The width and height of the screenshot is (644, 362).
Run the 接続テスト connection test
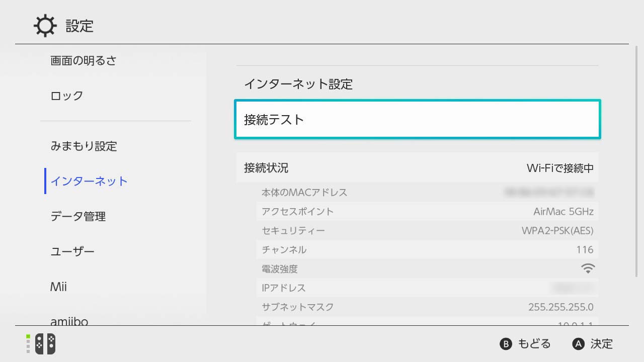417,119
